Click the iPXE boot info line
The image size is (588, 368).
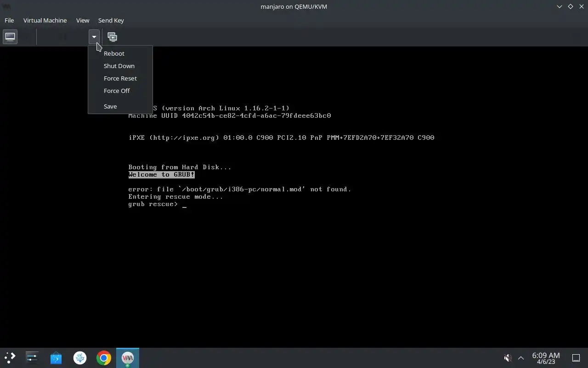coord(281,138)
